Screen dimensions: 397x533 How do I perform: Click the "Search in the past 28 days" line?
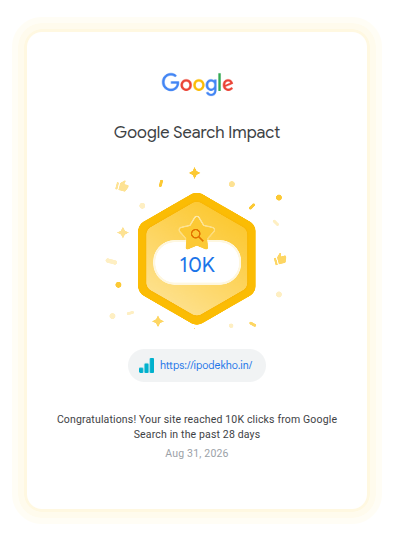pos(197,434)
